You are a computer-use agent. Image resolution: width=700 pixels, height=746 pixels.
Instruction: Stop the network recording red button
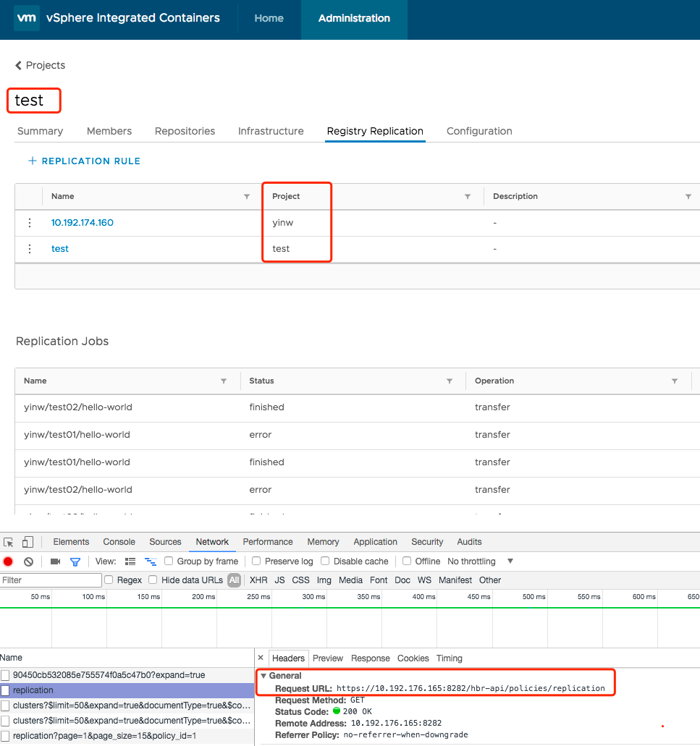click(x=8, y=561)
